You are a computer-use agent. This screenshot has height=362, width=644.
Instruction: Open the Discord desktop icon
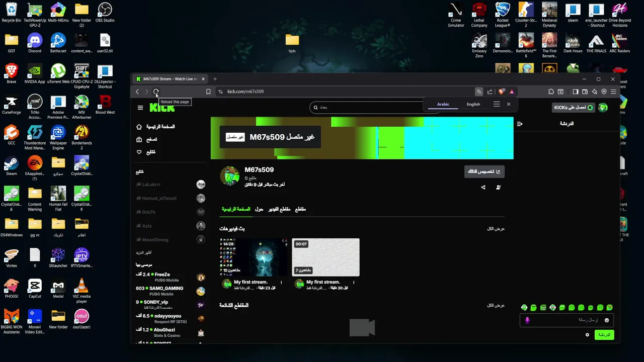[35, 43]
